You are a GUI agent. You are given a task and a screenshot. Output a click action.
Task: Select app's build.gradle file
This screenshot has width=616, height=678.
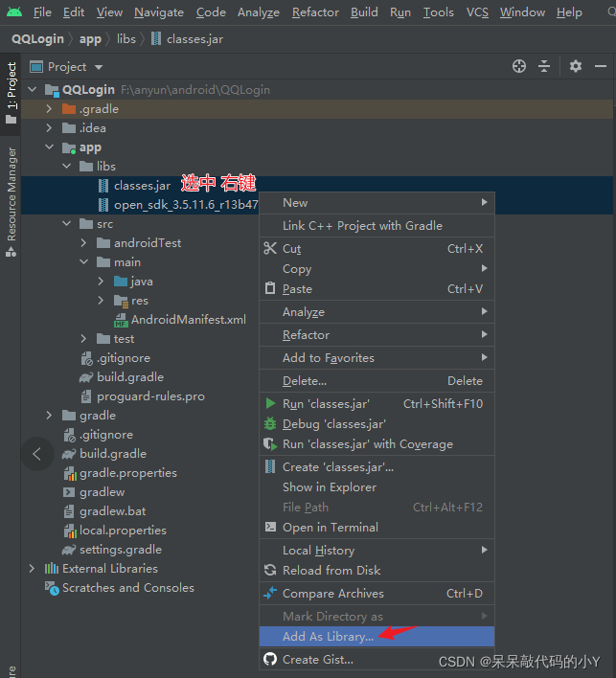pos(130,377)
